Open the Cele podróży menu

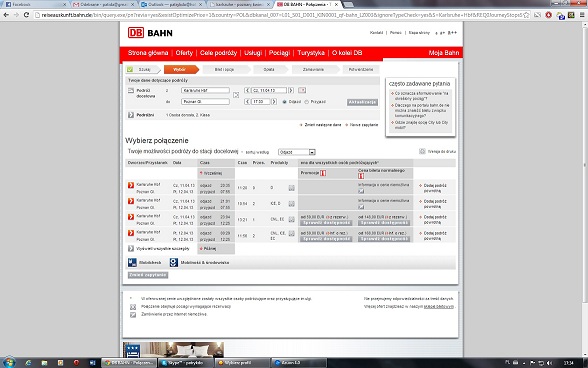[x=218, y=53]
